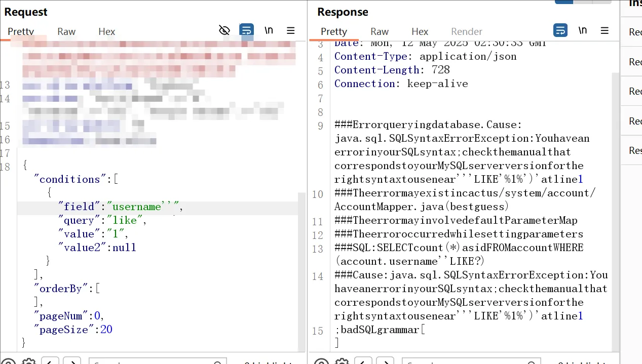Switch to the Request Raw tab
Viewport: 642px width, 364px height.
click(x=66, y=31)
